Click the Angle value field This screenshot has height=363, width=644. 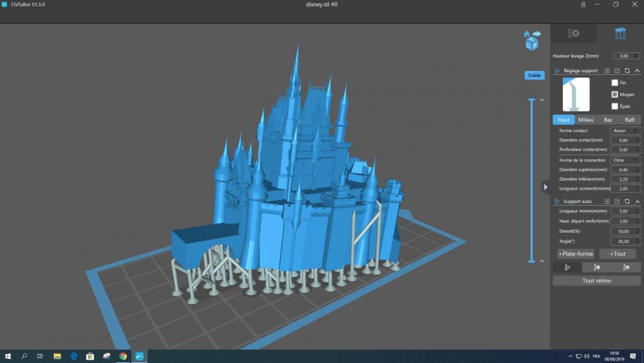pyautogui.click(x=625, y=241)
